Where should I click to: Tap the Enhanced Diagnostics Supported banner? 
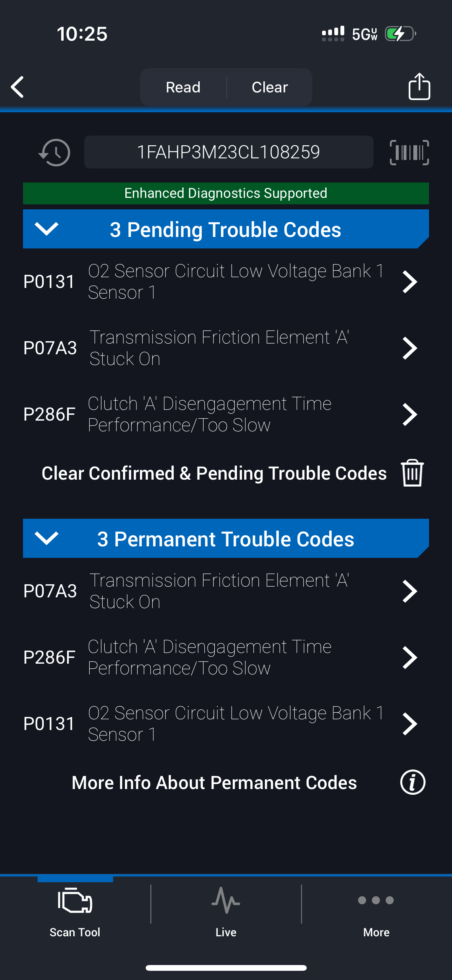coord(226,193)
